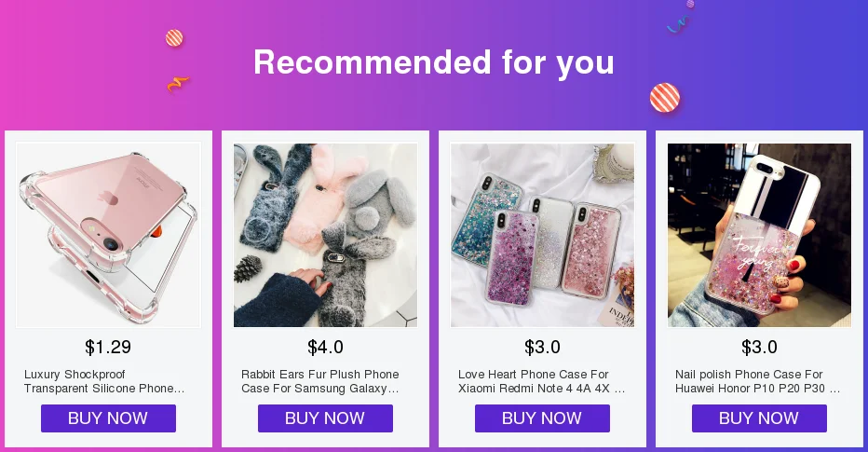The width and height of the screenshot is (868, 452).
Task: Open the glitter Love Heart cases image
Action: click(x=542, y=235)
